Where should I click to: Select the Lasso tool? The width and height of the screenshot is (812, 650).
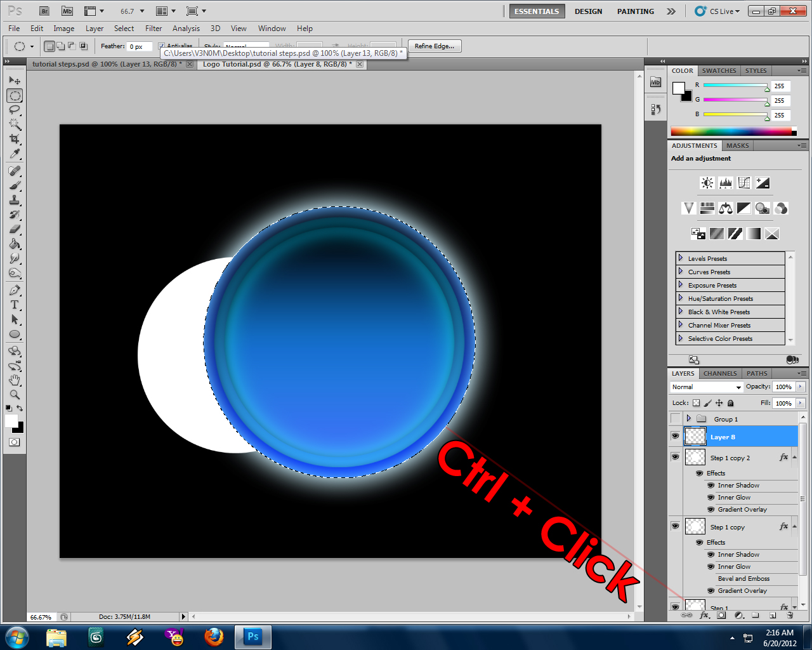(15, 110)
